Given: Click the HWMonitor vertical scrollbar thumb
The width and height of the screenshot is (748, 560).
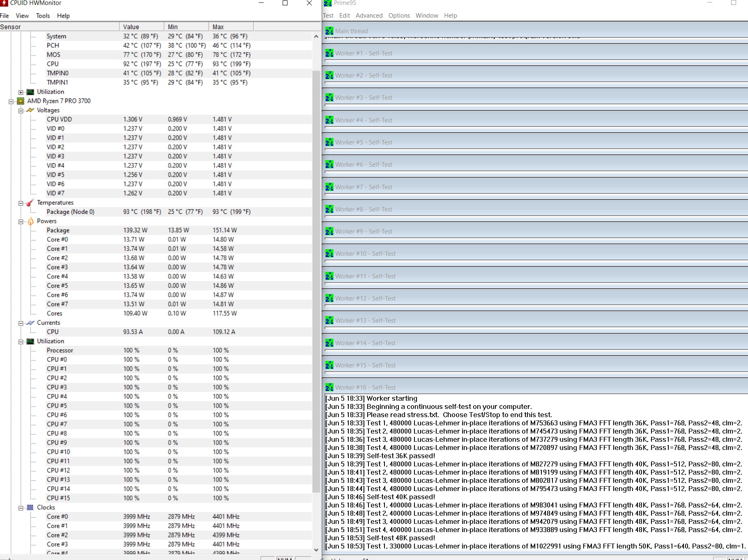Looking at the screenshot, I should tap(316, 281).
